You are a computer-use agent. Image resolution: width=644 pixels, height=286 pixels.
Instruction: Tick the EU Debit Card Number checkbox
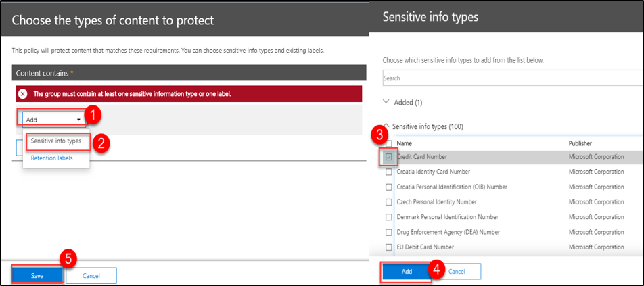point(388,247)
